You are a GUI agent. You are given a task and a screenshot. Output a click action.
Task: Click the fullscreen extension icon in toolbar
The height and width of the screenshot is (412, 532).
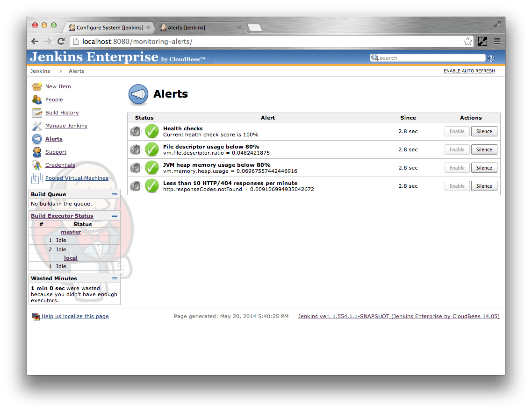(482, 42)
